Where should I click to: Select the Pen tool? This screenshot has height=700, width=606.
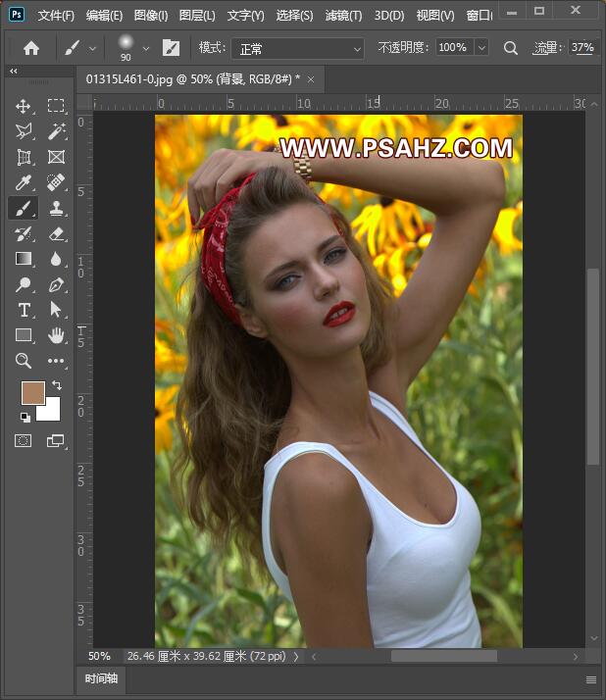point(56,284)
